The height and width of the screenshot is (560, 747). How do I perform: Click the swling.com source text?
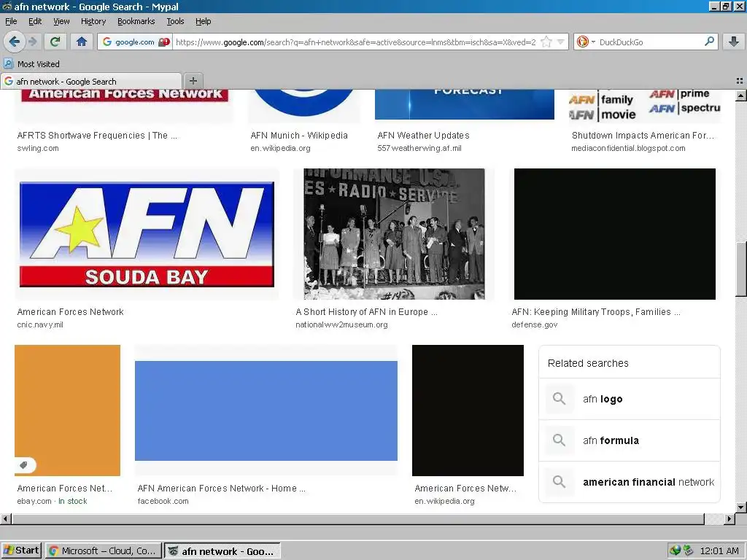38,148
